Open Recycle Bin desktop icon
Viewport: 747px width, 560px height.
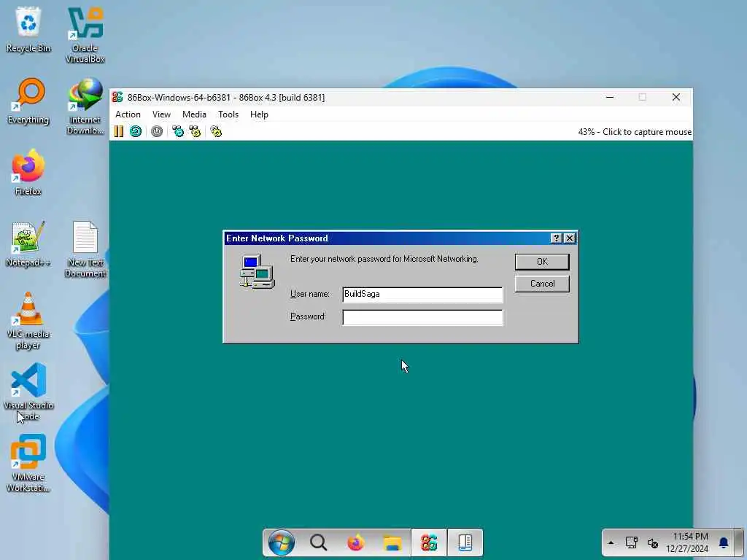28,29
